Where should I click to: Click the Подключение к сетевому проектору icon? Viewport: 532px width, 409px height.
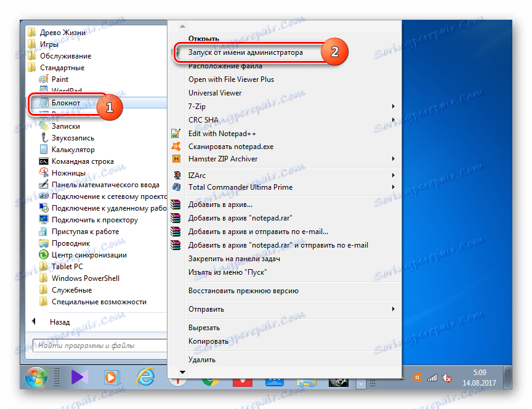[44, 196]
